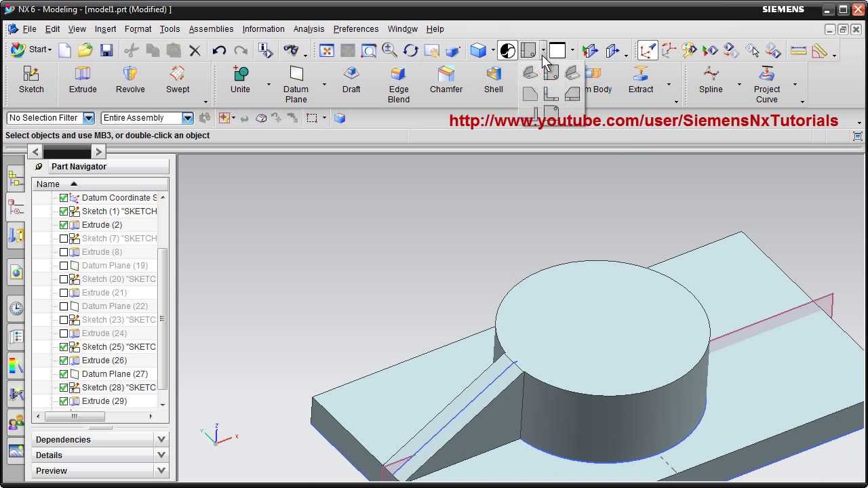
Task: Open the Shell feature
Action: pyautogui.click(x=494, y=81)
